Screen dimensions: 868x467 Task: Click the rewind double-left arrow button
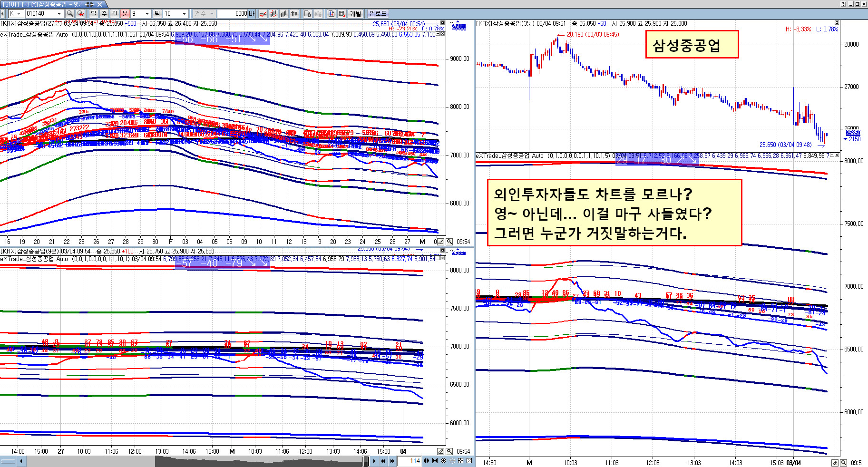(x=383, y=461)
